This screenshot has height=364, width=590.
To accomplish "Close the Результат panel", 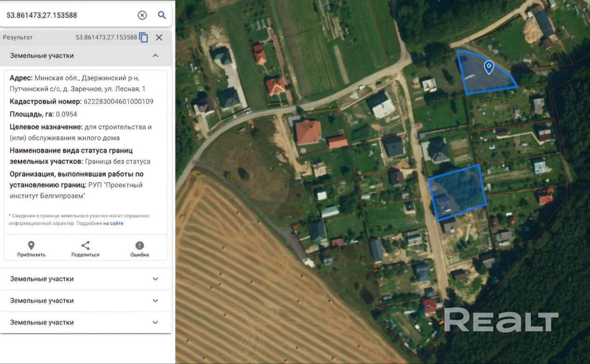I will (159, 37).
